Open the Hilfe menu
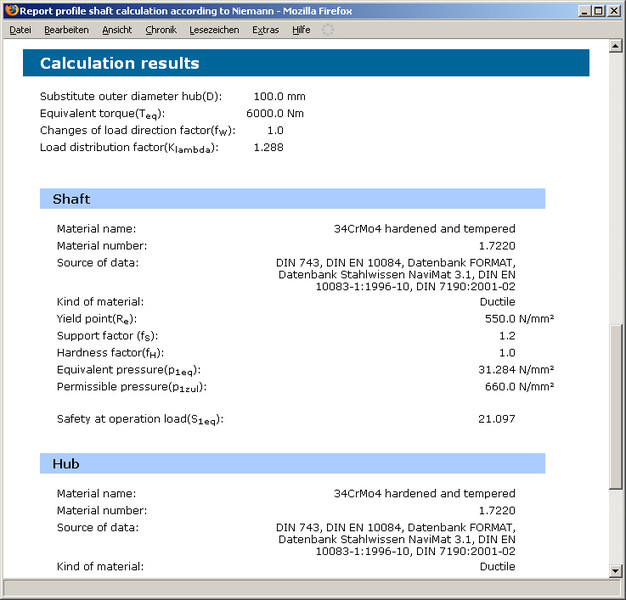This screenshot has width=626, height=600. pos(301,30)
